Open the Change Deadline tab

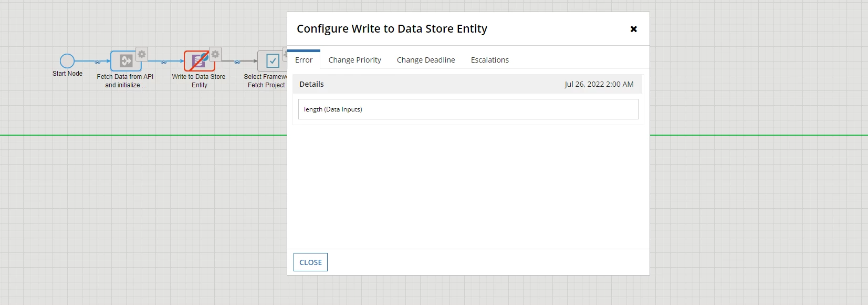pyautogui.click(x=426, y=60)
